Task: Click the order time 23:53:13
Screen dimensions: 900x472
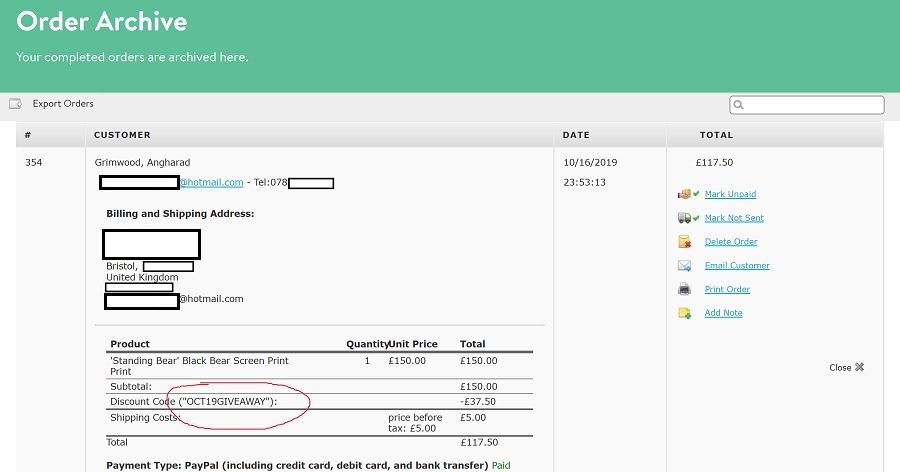Action: point(584,183)
